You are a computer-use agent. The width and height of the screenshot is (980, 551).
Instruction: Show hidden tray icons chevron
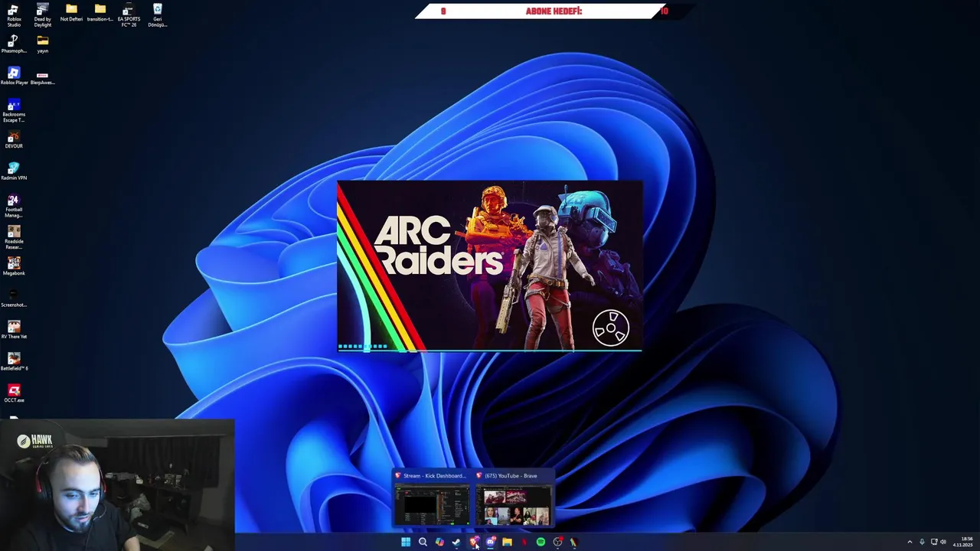click(910, 542)
